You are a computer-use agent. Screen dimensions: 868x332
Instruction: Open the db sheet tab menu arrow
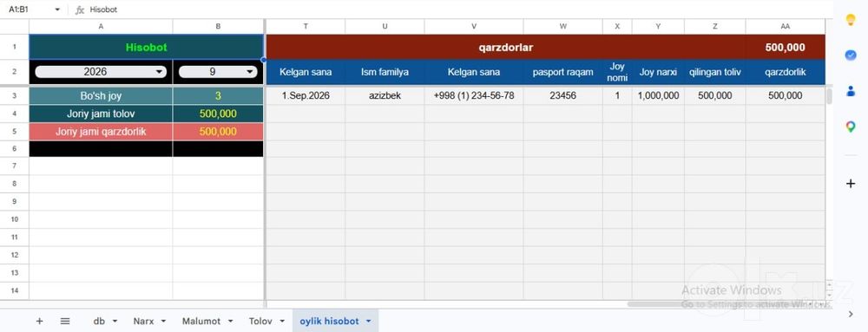coord(115,321)
